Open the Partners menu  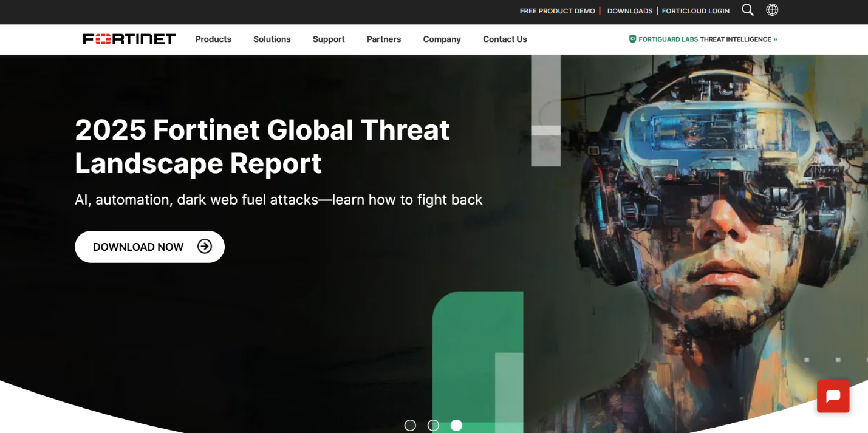point(384,39)
